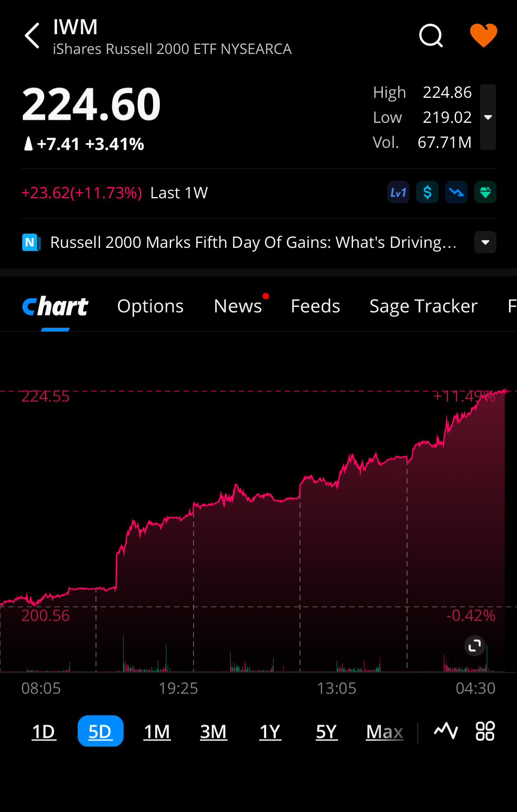The height and width of the screenshot is (812, 517).
Task: Open the four-squares chart settings icon
Action: [485, 731]
